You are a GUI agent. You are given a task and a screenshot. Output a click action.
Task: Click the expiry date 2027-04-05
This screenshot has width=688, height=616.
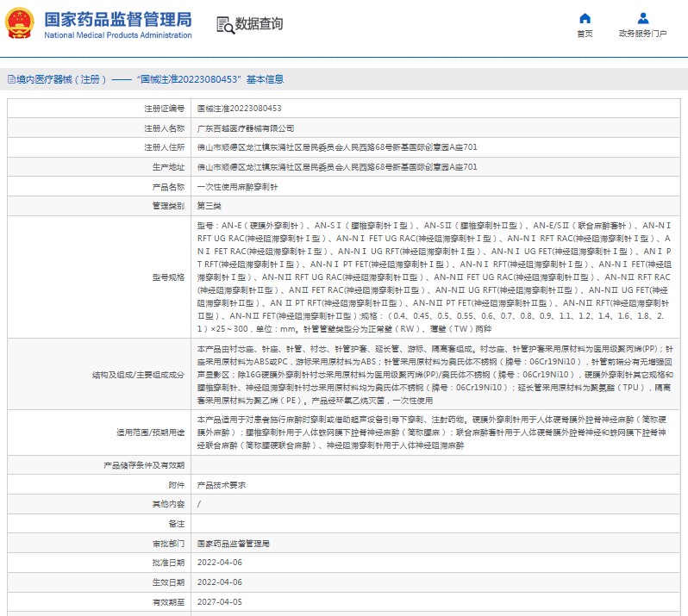click(219, 602)
